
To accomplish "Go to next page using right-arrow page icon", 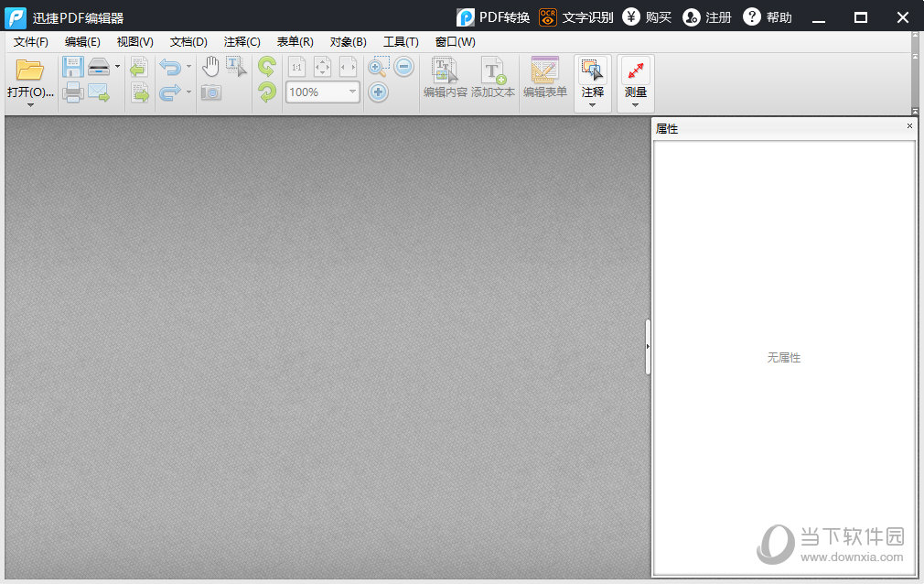I will click(x=139, y=92).
